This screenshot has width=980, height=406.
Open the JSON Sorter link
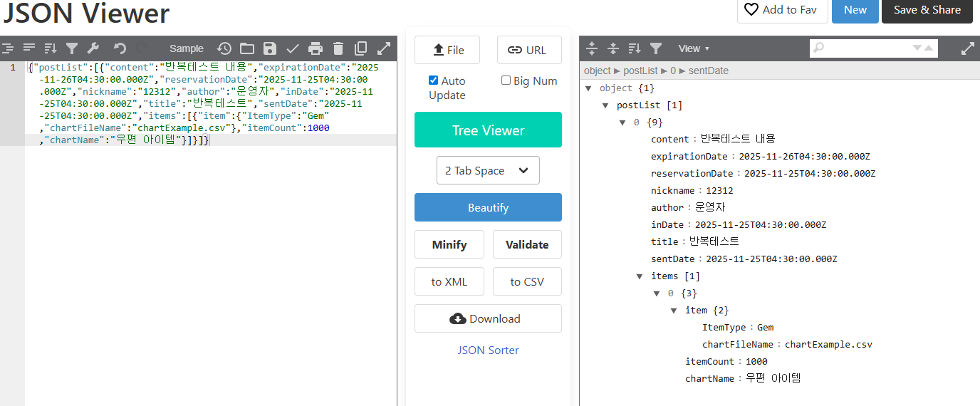(488, 350)
